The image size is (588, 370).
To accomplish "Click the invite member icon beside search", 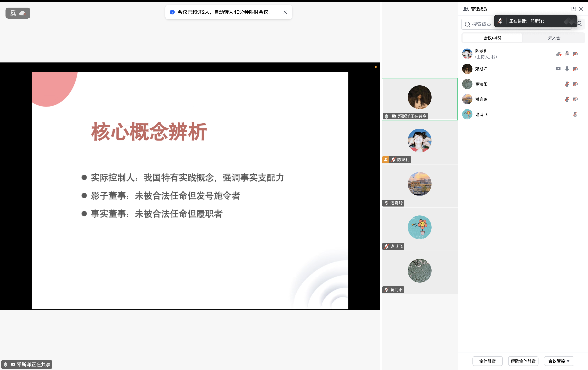I will click(x=580, y=24).
